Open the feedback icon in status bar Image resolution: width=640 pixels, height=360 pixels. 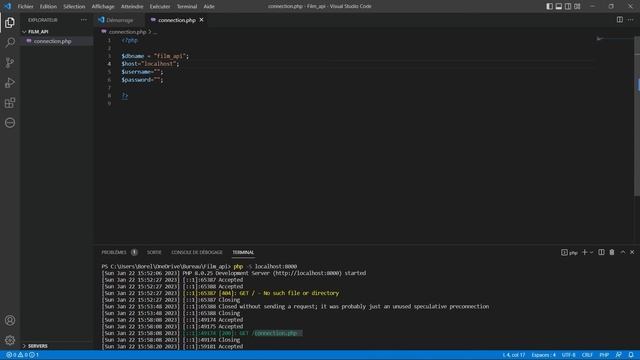[619, 355]
